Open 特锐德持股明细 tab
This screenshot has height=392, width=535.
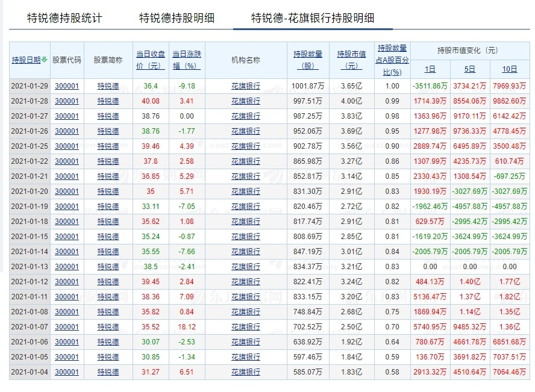(177, 18)
